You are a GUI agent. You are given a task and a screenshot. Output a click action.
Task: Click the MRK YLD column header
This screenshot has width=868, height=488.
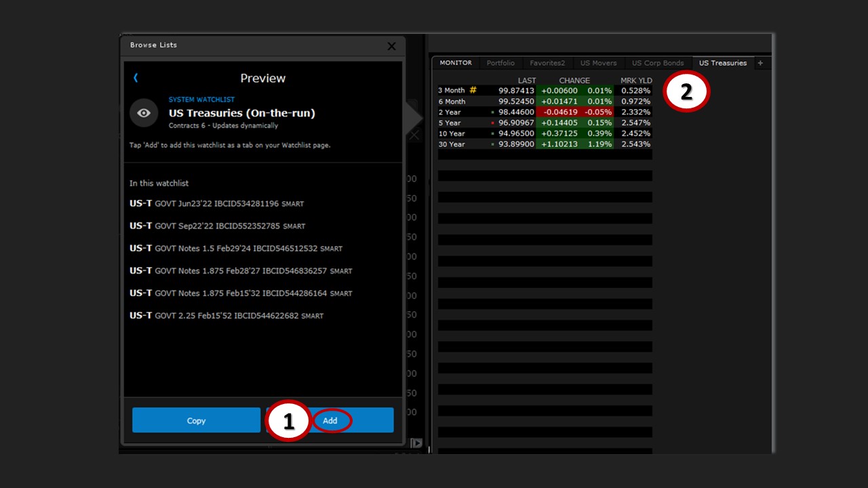[636, 81]
